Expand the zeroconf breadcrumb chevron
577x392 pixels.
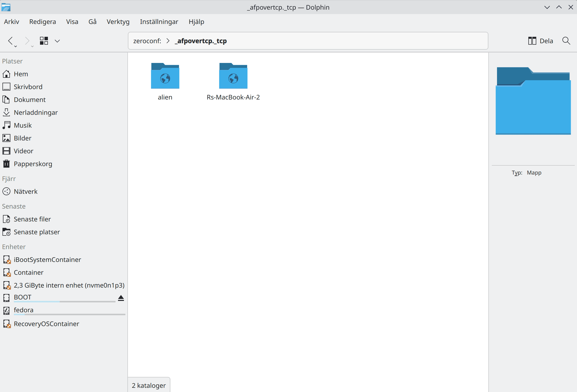coord(168,41)
